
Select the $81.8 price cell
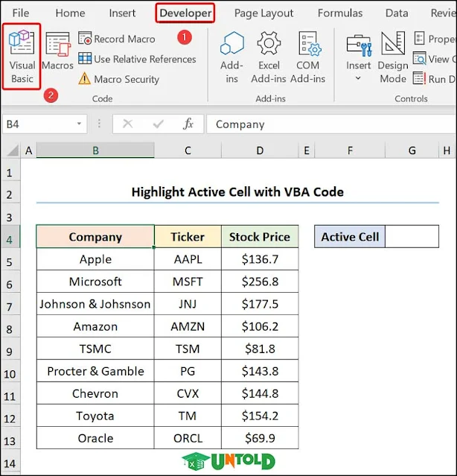pos(260,349)
